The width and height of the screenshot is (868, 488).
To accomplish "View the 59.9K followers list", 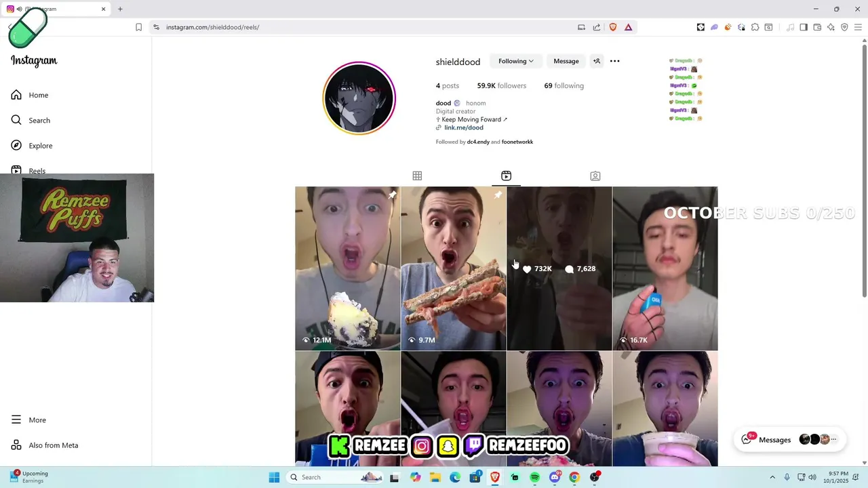I will point(502,85).
